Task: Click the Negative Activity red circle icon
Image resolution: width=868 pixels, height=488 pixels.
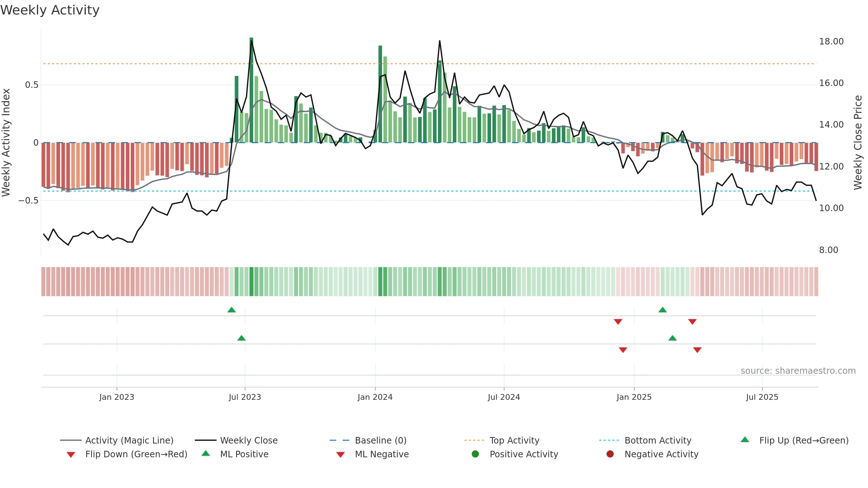Action: pos(610,454)
